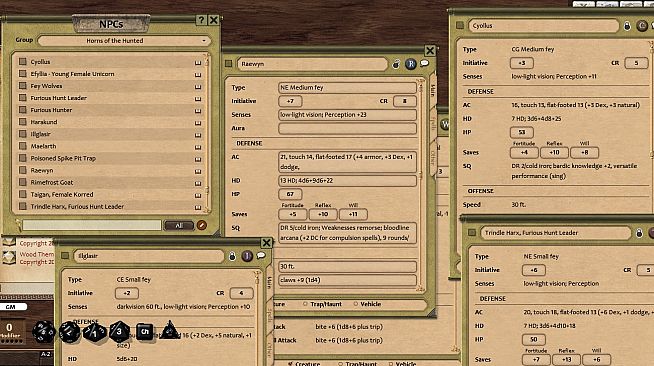This screenshot has height=366, width=654.
Task: Open the Fey Wolves entry
Action: click(x=46, y=86)
